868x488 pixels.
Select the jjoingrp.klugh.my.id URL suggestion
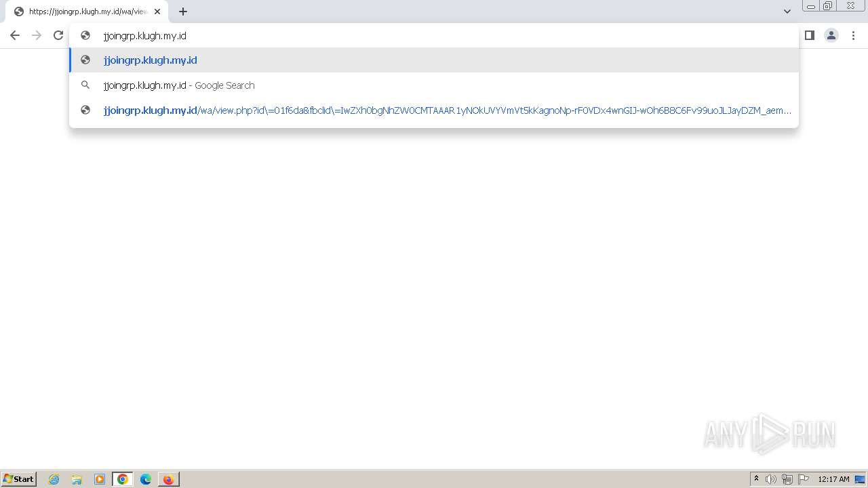(x=434, y=60)
